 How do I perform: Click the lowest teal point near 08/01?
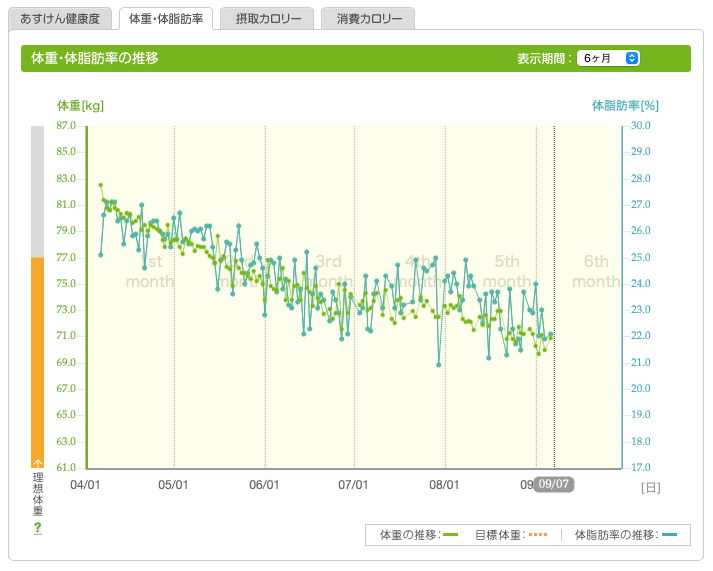(x=438, y=365)
